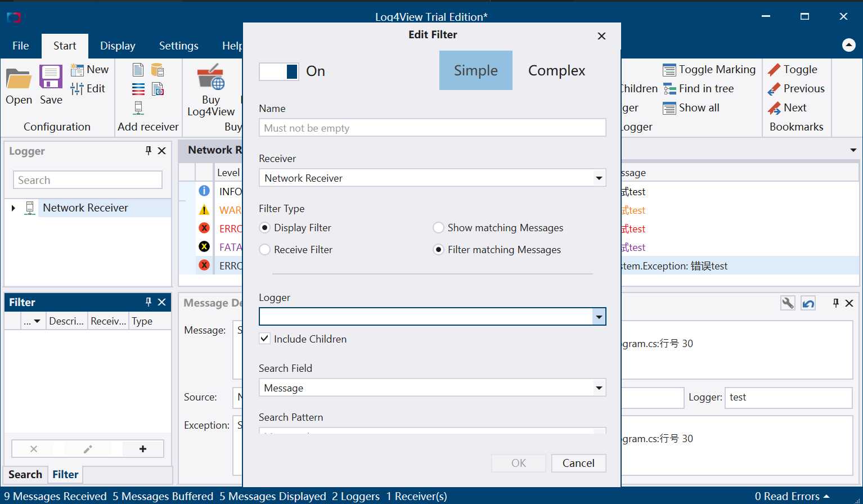
Task: Delete the filter with the X button in Filter panel
Action: [x=34, y=449]
